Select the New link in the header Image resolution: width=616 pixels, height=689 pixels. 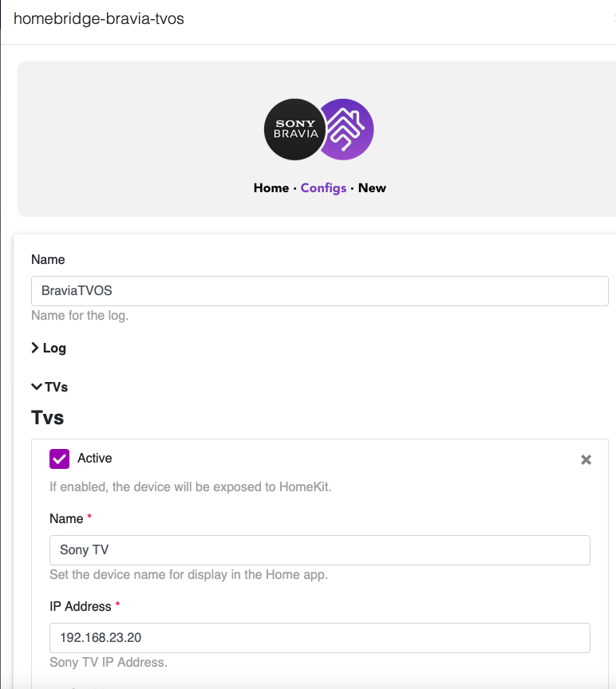coord(372,188)
